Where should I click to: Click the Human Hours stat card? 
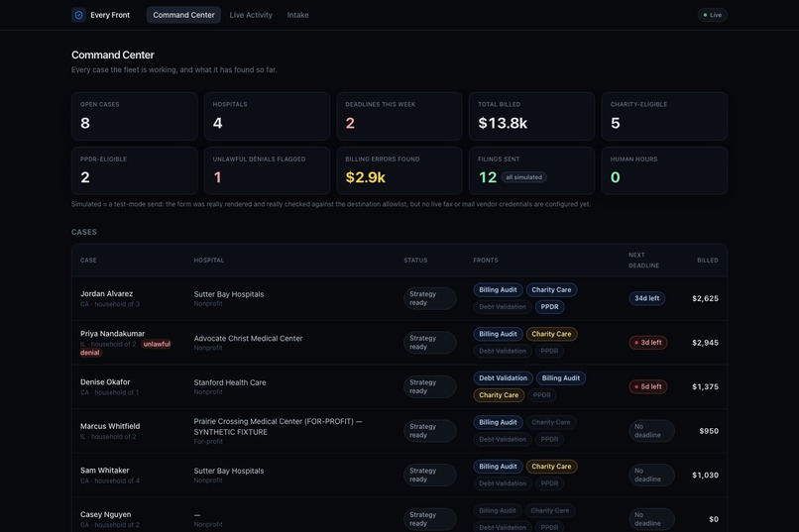coord(664,170)
